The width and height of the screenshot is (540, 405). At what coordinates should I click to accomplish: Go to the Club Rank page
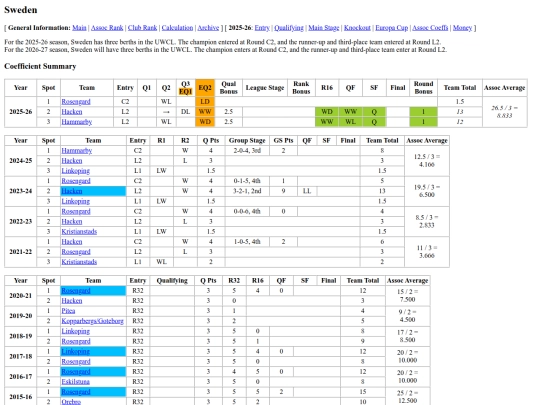click(x=142, y=28)
